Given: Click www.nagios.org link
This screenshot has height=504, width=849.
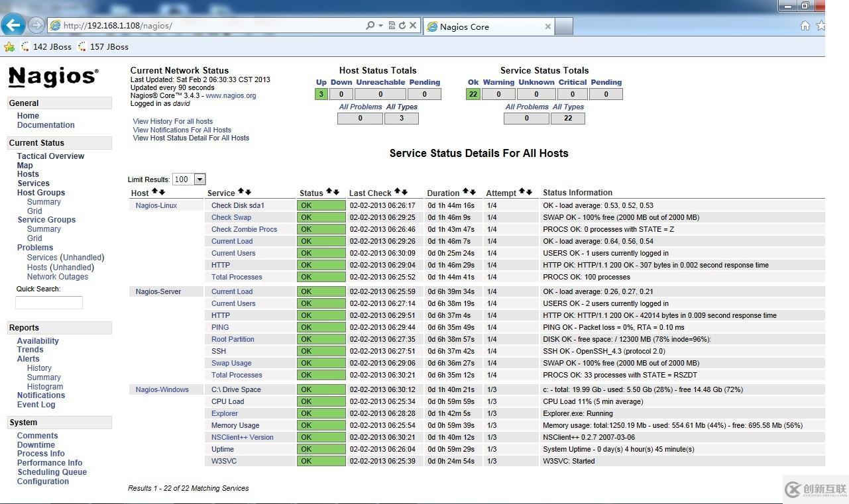Looking at the screenshot, I should coord(231,95).
